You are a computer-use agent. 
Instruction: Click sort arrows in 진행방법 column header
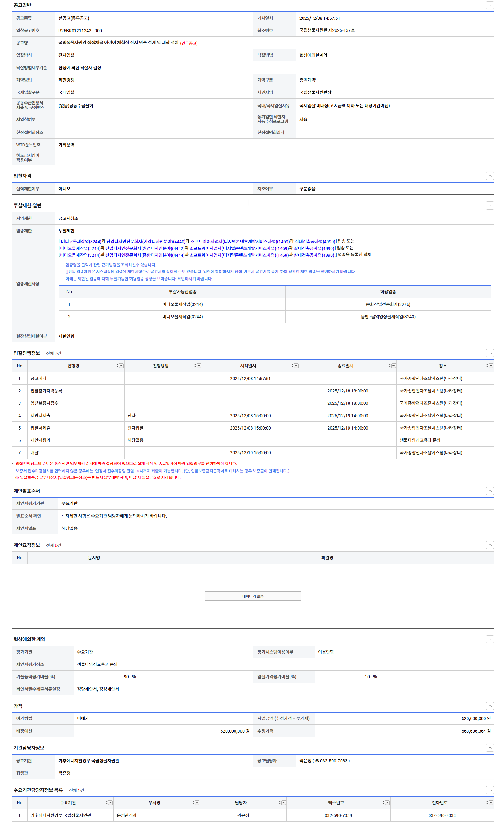point(195,366)
